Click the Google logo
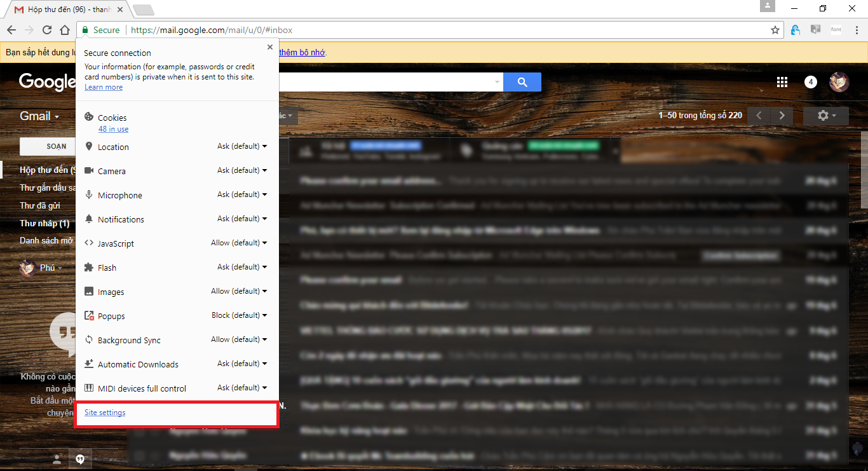 coord(48,82)
